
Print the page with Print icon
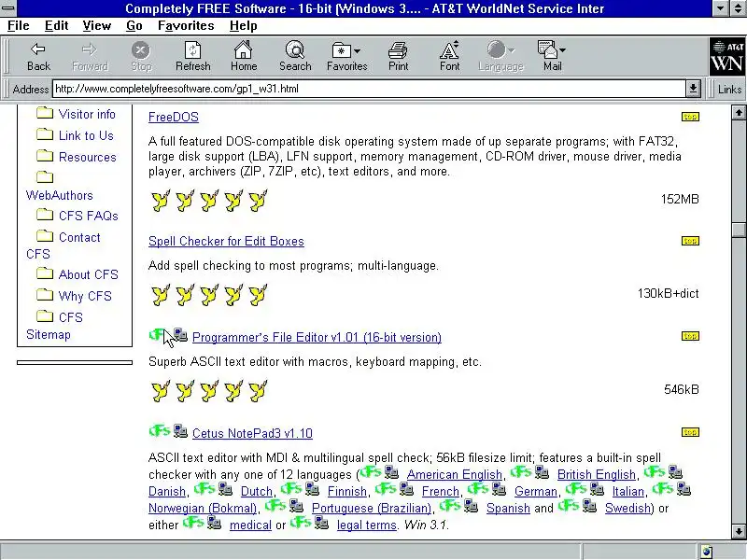coord(398,56)
